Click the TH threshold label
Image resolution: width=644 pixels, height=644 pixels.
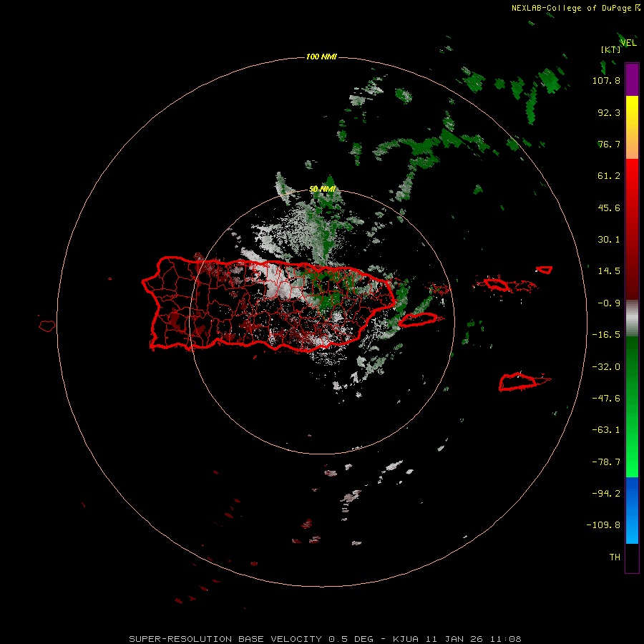tap(615, 557)
